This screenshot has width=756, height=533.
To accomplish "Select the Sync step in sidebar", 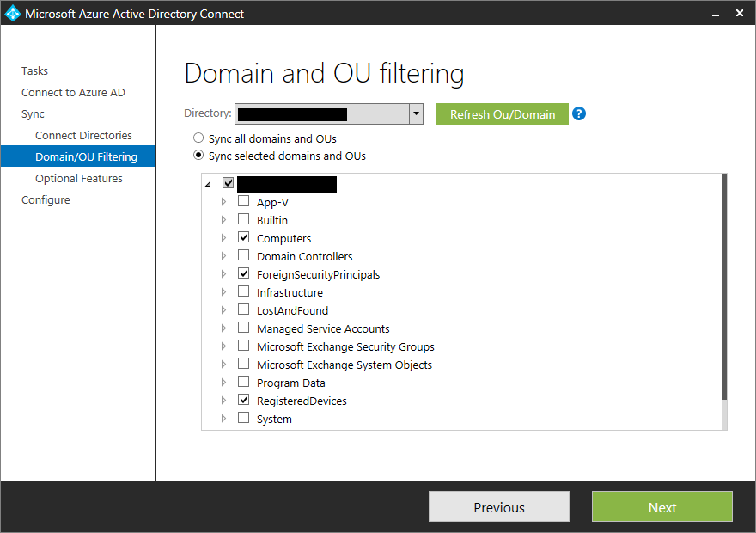I will click(x=33, y=114).
